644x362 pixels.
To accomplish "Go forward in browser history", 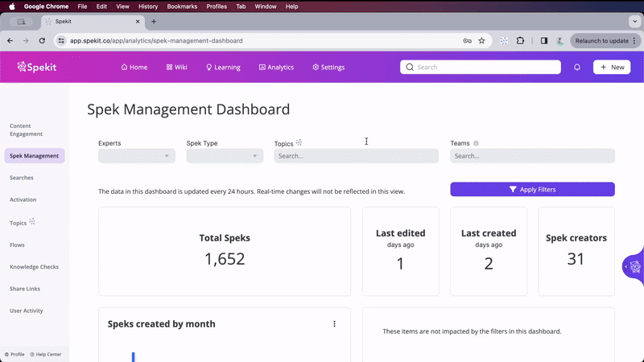I will 26,41.
